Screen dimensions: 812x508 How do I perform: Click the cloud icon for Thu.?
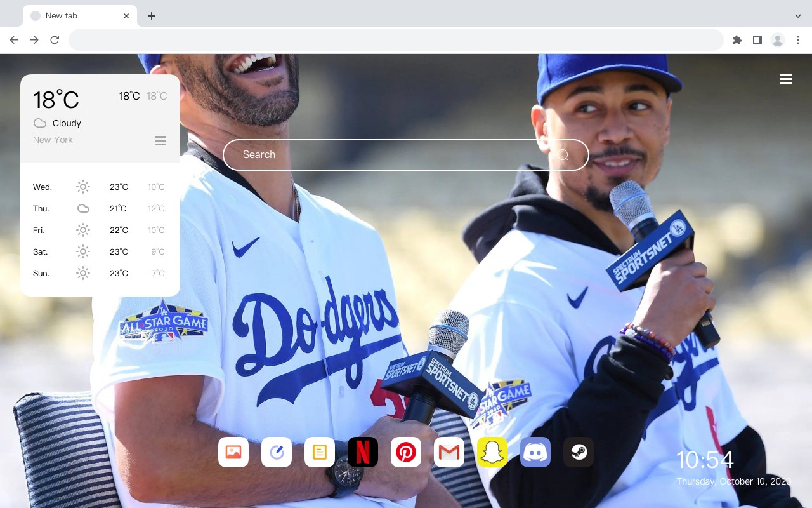coord(83,208)
